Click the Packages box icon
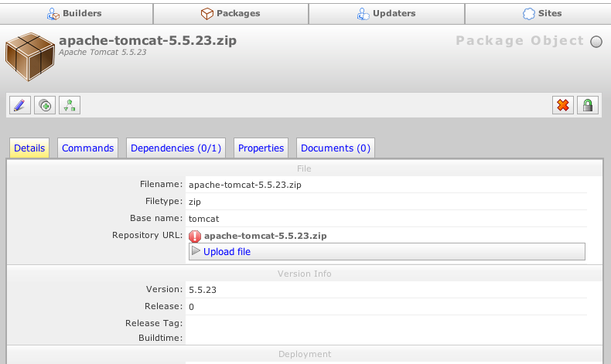 click(x=207, y=14)
